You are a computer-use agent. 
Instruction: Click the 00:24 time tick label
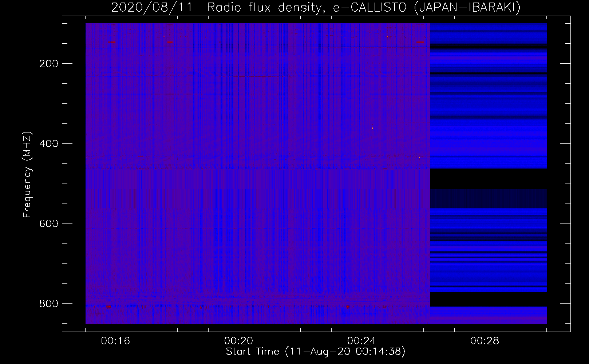(x=362, y=341)
